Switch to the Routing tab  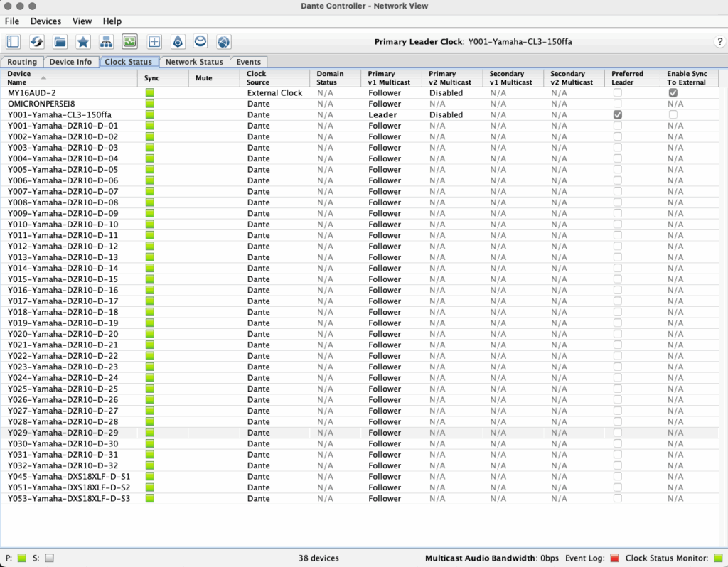(22, 62)
